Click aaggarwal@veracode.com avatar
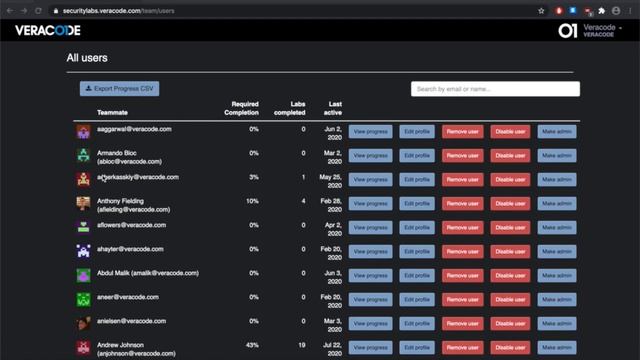The height and width of the screenshot is (360, 640). pyautogui.click(x=83, y=132)
